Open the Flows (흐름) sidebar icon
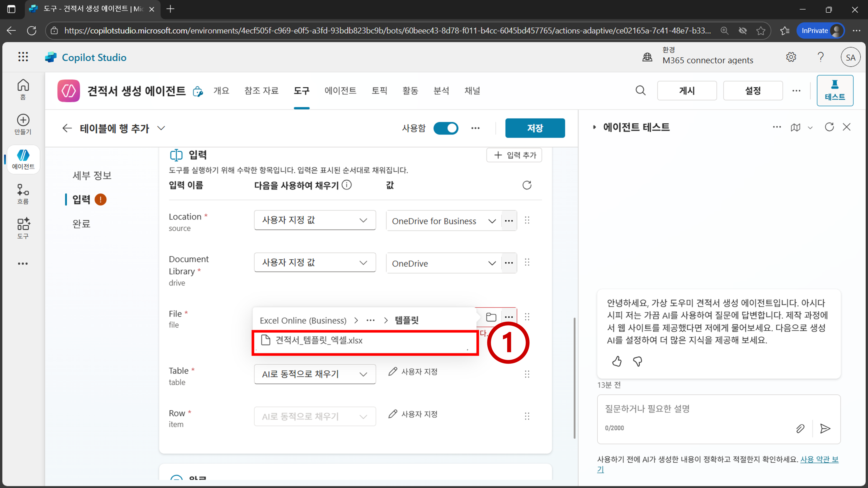Screen dimensions: 868x488 coord(23,194)
